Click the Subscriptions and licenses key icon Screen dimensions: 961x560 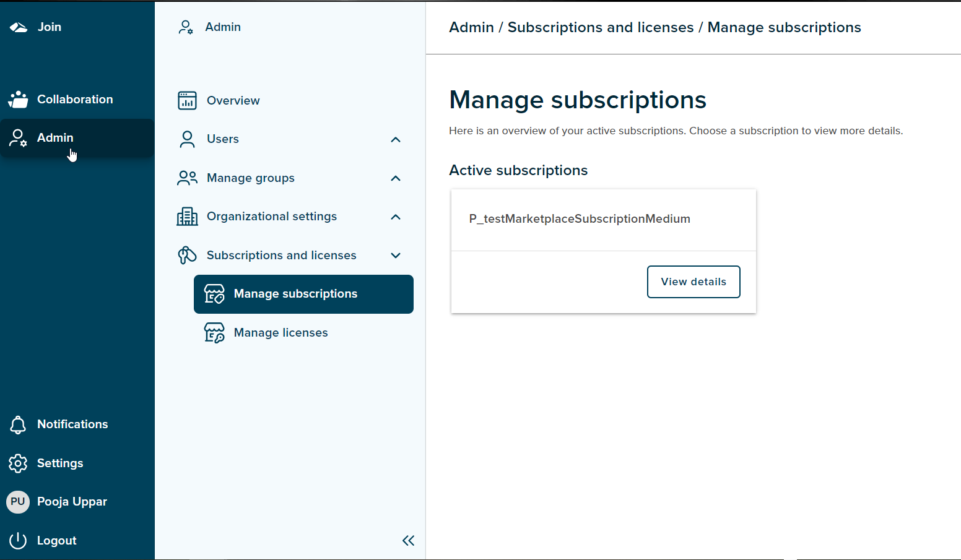(x=187, y=255)
